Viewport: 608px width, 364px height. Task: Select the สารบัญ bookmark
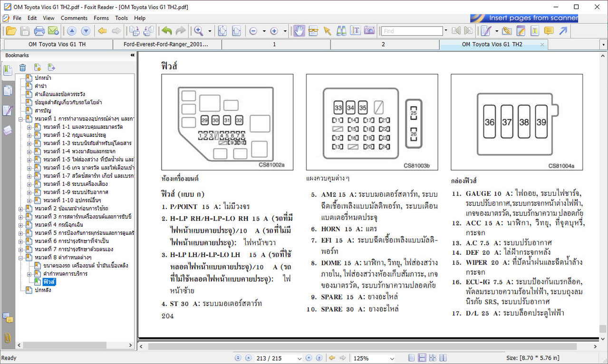[x=43, y=111]
